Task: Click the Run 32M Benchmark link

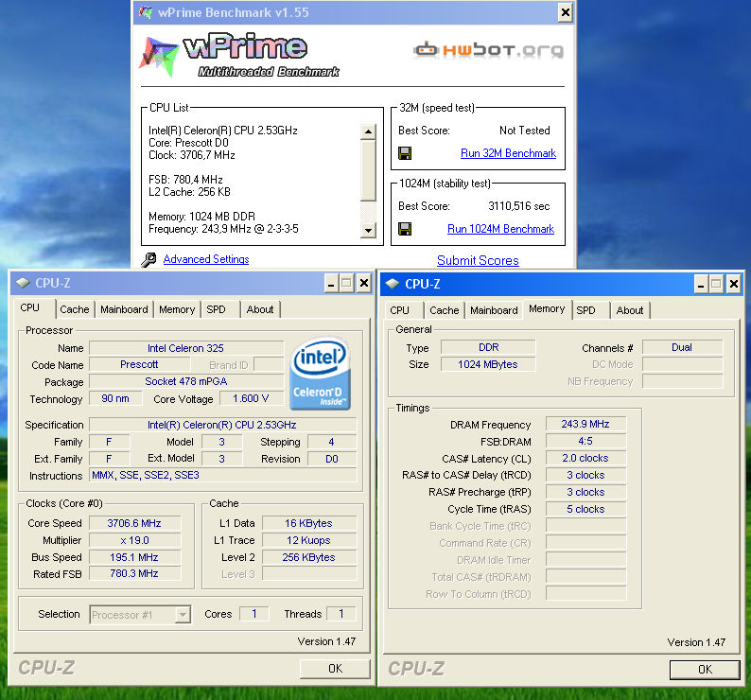Action: coord(508,153)
